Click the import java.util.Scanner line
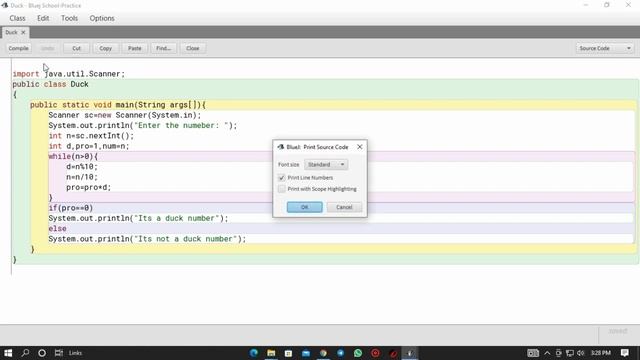This screenshot has height=360, width=640. point(69,74)
